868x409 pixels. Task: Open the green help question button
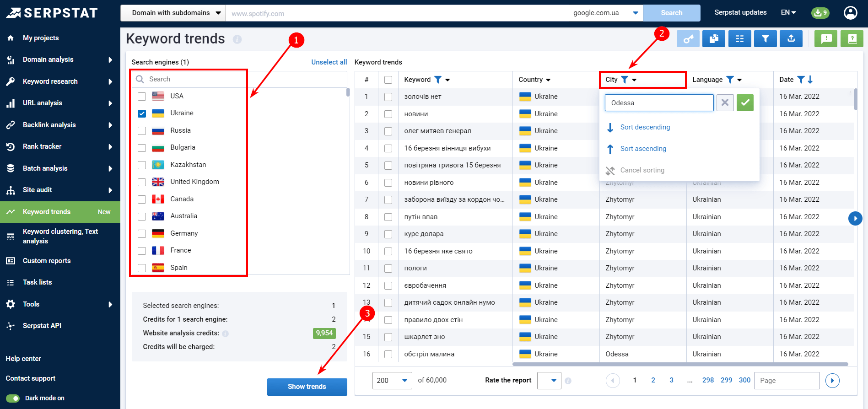point(852,39)
